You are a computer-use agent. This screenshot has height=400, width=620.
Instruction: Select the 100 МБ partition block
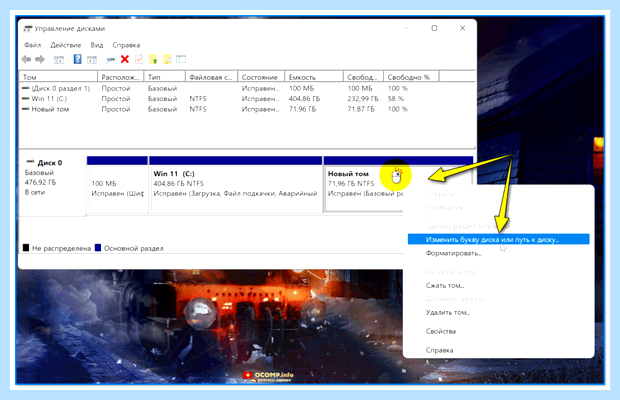tap(117, 185)
